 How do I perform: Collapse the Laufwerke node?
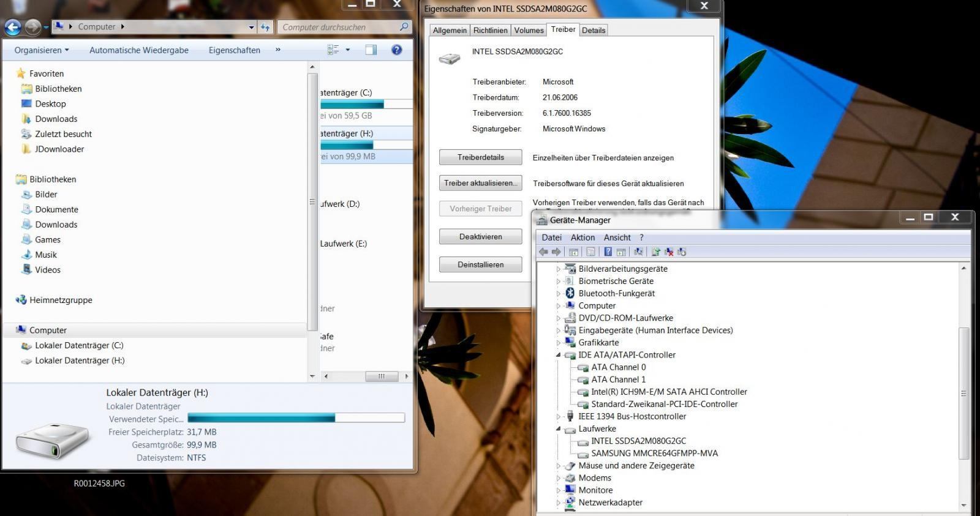pyautogui.click(x=558, y=428)
